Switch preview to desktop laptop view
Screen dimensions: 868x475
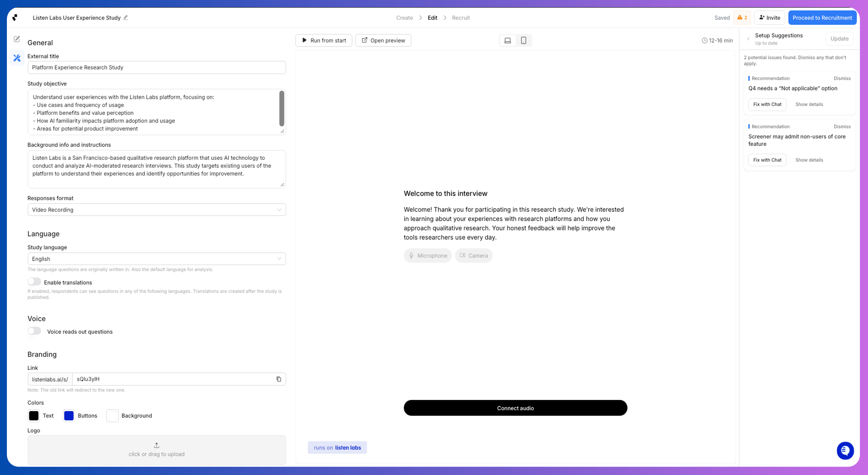(x=508, y=40)
